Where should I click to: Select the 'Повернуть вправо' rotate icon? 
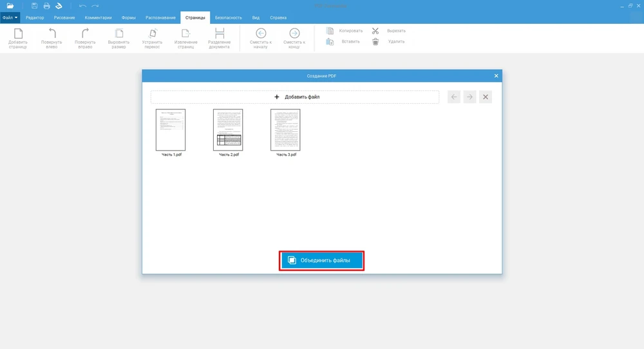pos(84,34)
